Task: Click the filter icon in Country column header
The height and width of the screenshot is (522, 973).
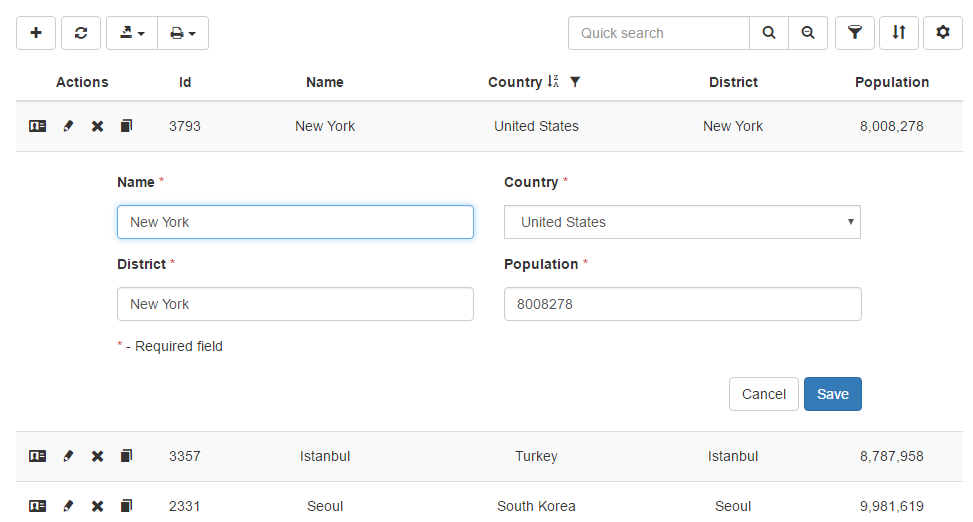Action: 574,82
